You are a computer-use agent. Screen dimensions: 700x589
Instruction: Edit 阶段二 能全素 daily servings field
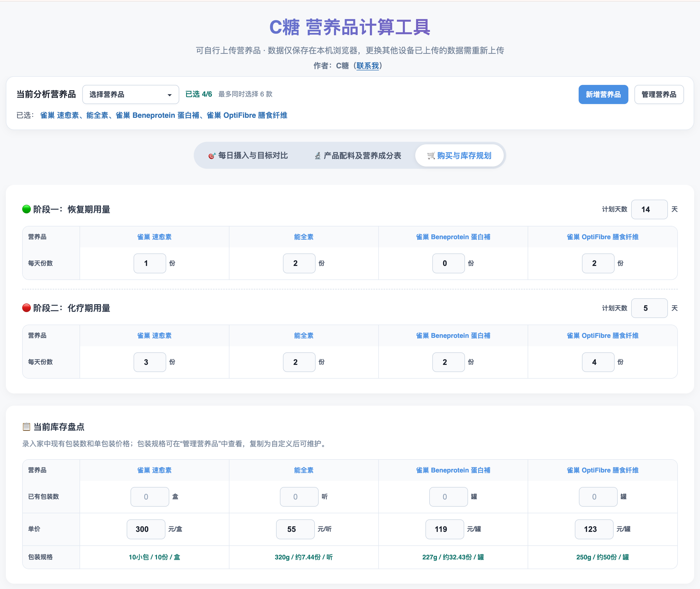coord(299,362)
